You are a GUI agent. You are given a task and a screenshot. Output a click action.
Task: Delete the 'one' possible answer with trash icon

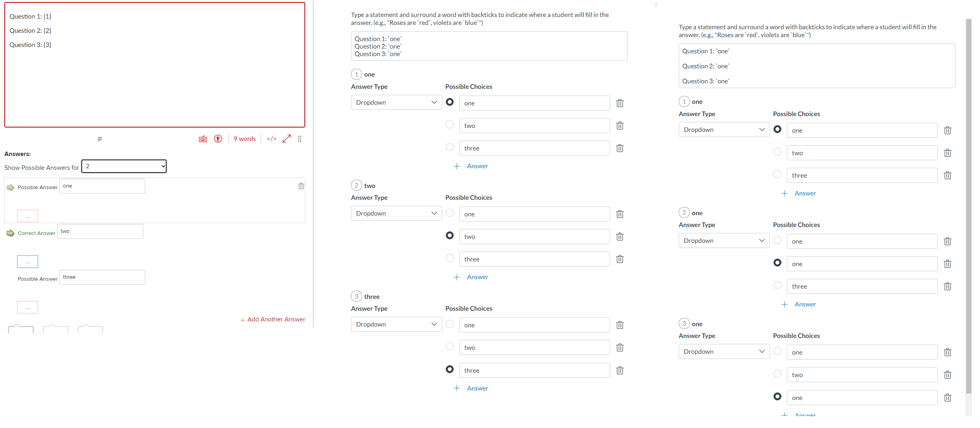click(x=301, y=186)
